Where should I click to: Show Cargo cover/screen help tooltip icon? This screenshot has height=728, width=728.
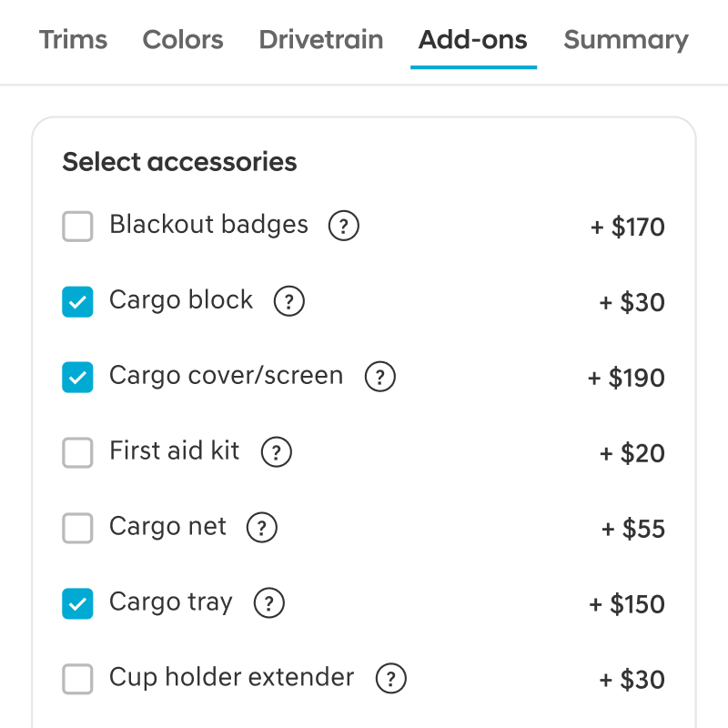(x=379, y=377)
